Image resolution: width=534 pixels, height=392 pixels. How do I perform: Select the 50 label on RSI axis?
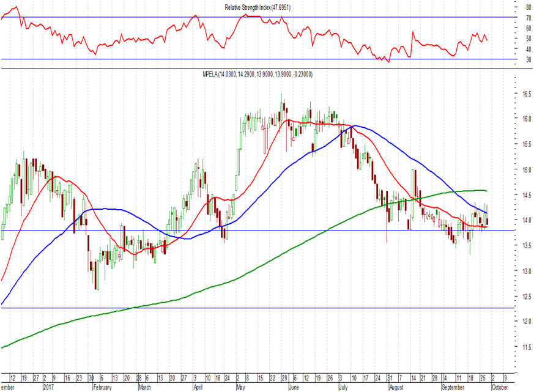528,39
